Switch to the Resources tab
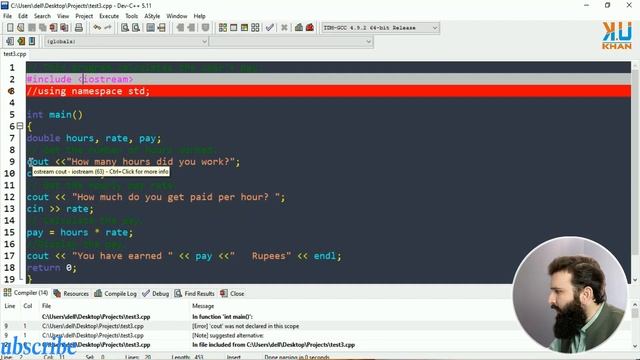The width and height of the screenshot is (640, 360). pyautogui.click(x=71, y=293)
